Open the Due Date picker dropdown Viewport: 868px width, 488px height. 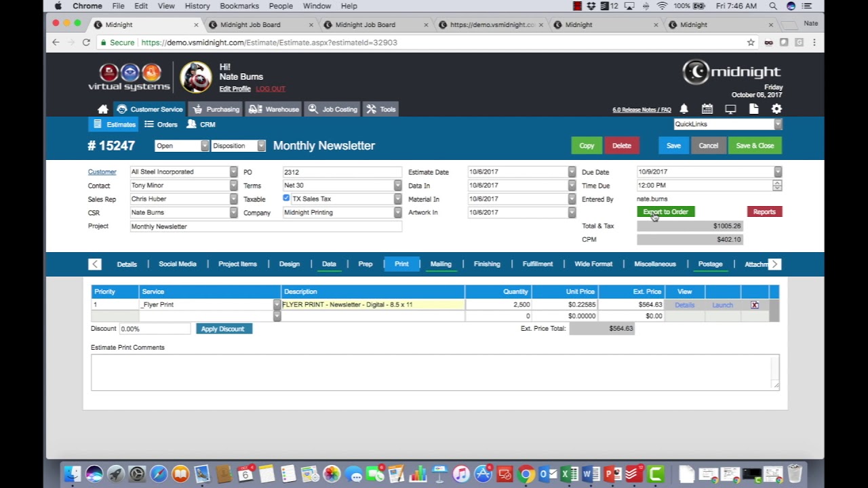coord(778,172)
